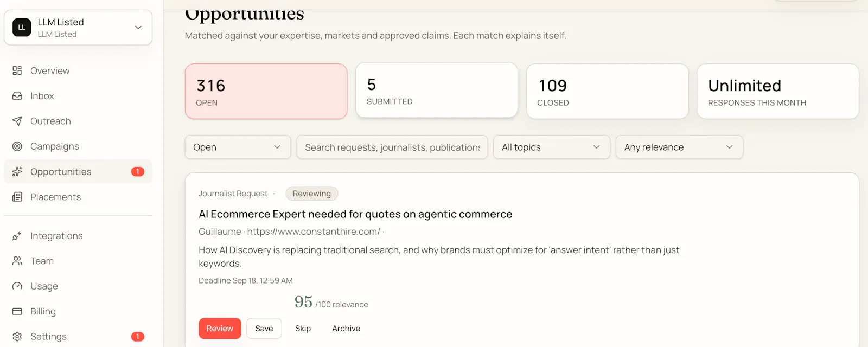Screen dimensions: 868x347
Task: Select the 5 Submitted stat card
Action: pos(437,90)
